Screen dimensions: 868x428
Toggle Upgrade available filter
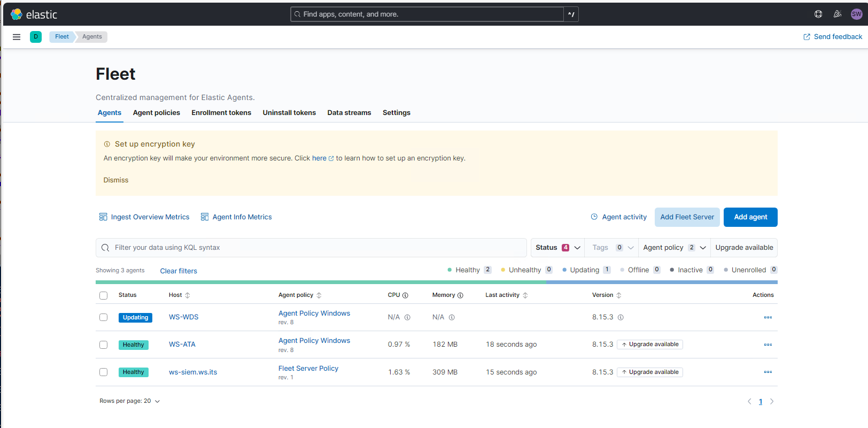744,248
